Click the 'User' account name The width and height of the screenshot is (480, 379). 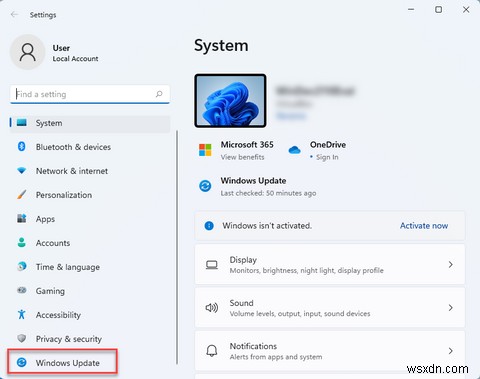pos(61,48)
